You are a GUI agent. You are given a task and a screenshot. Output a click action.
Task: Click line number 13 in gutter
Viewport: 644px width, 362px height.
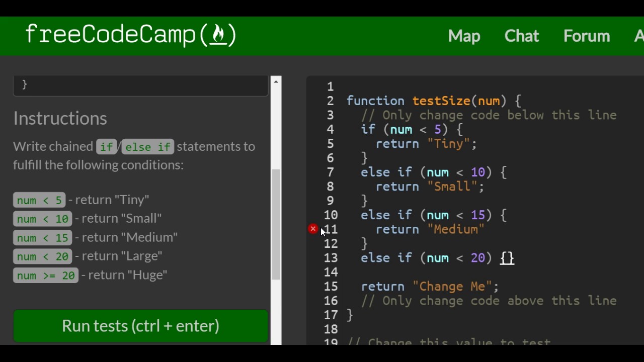click(331, 258)
